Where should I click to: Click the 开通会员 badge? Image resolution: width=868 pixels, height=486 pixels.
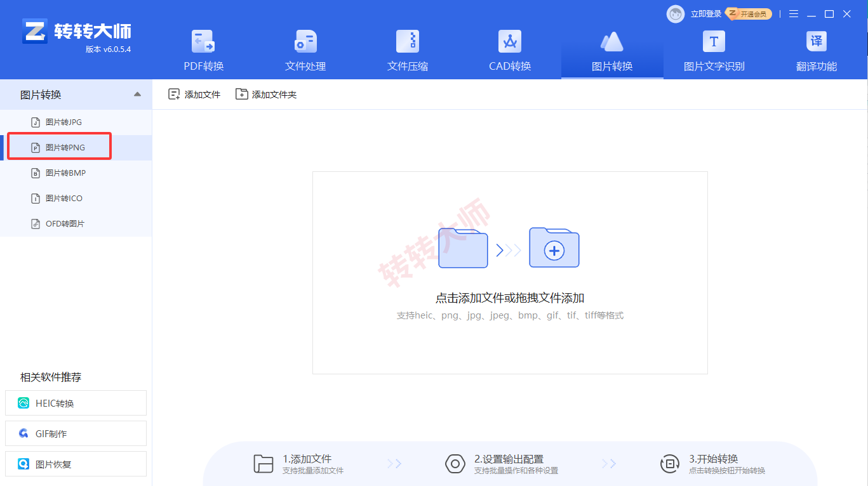click(x=749, y=14)
